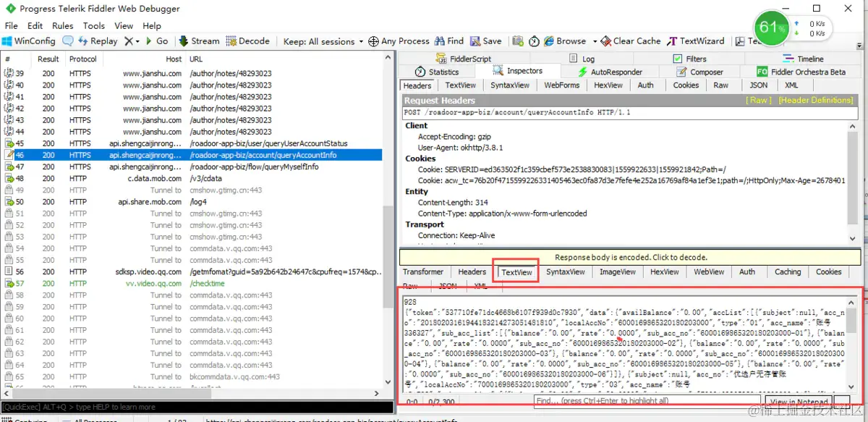
Task: Select session 57 vv.video.qq.com /checktime
Action: coord(192,283)
